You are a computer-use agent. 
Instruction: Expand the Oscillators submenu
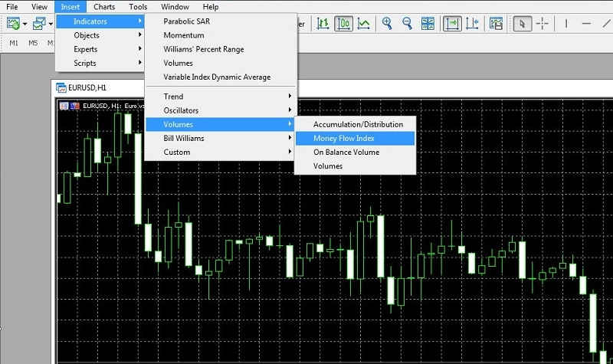point(221,110)
